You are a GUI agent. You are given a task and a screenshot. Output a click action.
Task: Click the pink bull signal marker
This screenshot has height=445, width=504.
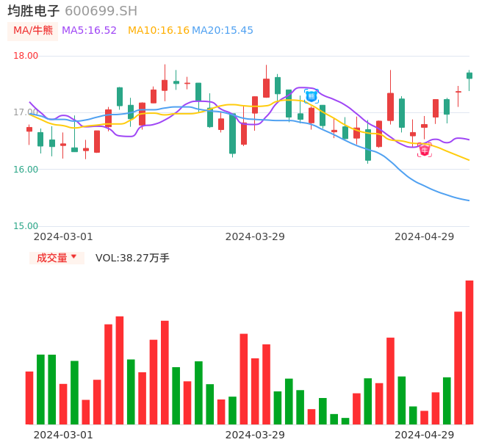[425, 151]
